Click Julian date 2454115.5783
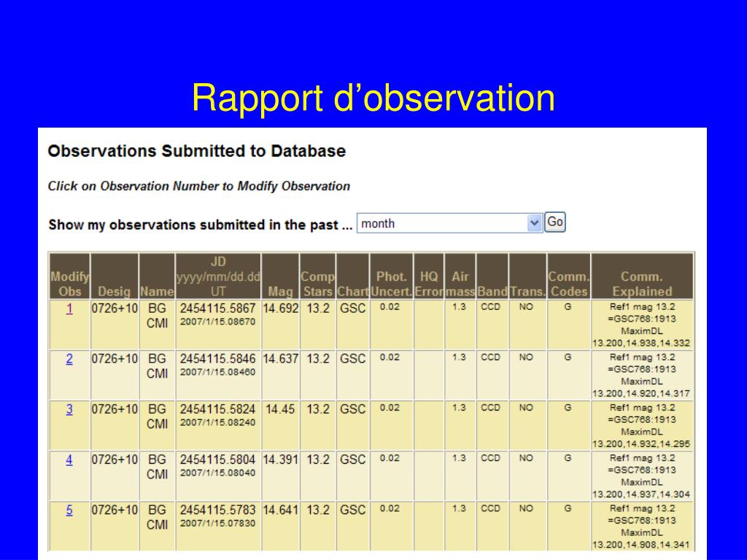Image resolution: width=747 pixels, height=560 pixels. point(217,510)
